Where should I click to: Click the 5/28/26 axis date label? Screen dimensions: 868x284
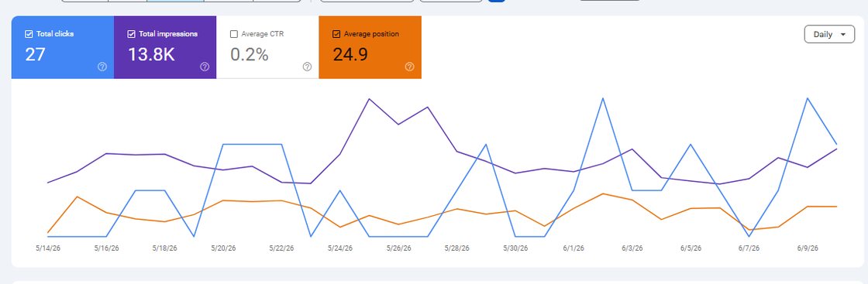(456, 248)
